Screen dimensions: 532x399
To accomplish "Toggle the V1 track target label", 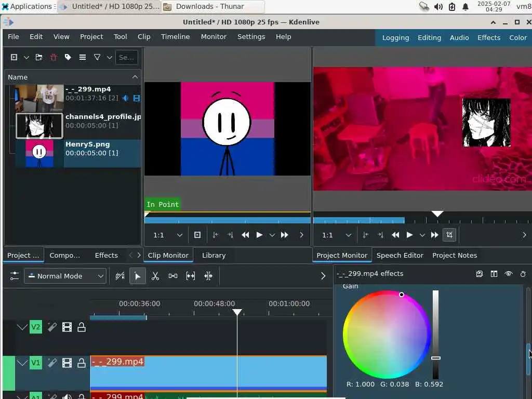I will (x=36, y=363).
